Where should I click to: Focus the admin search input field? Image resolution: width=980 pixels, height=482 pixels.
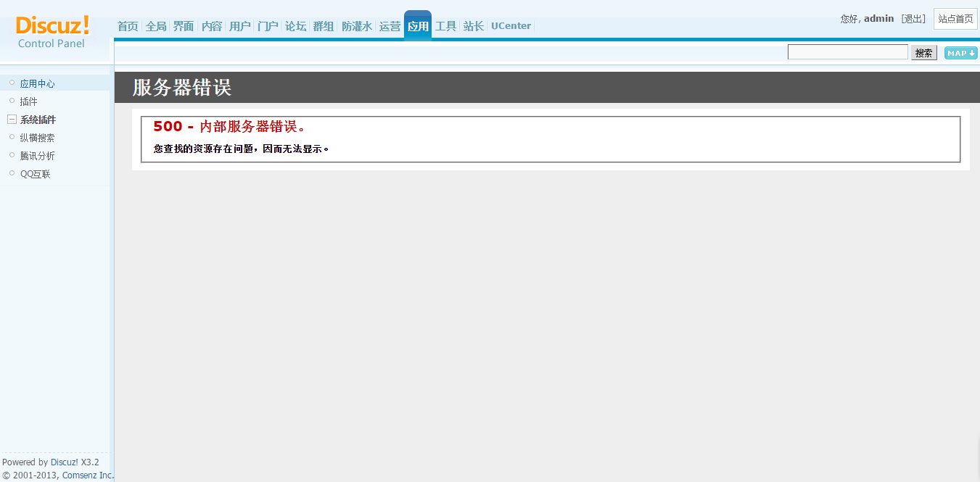click(848, 52)
